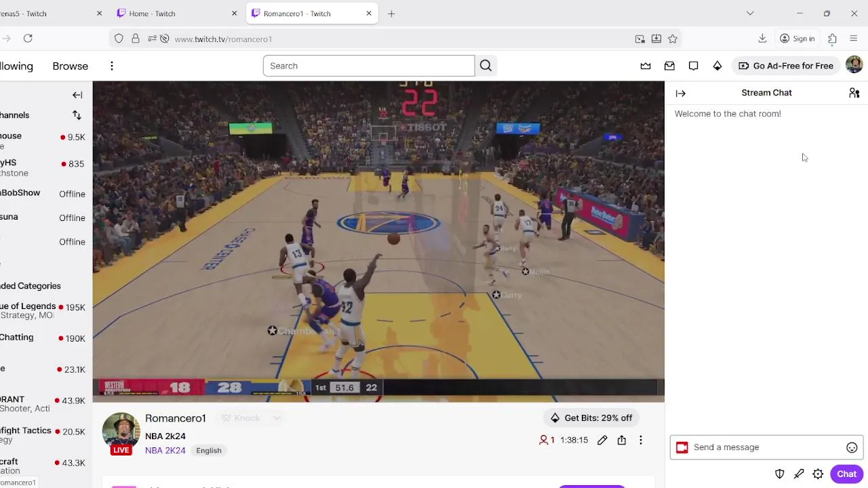The image size is (868, 488).
Task: Click the Get Bits diamond icon in header
Action: pos(717,66)
